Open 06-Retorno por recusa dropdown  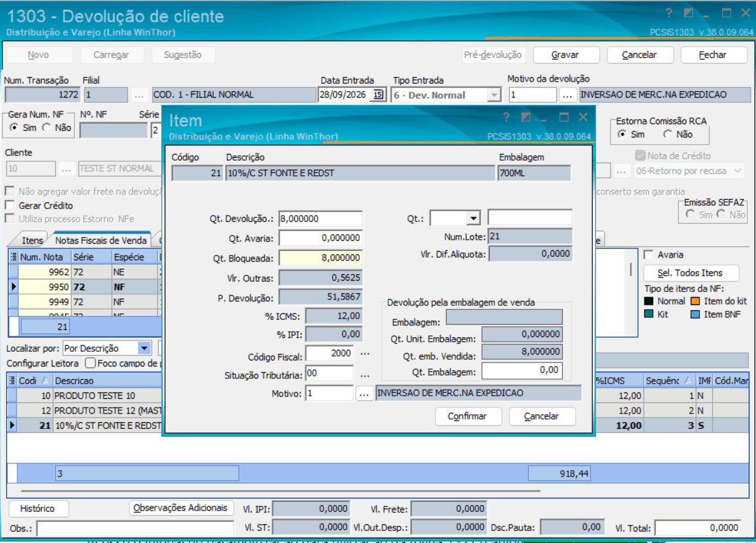coord(737,171)
